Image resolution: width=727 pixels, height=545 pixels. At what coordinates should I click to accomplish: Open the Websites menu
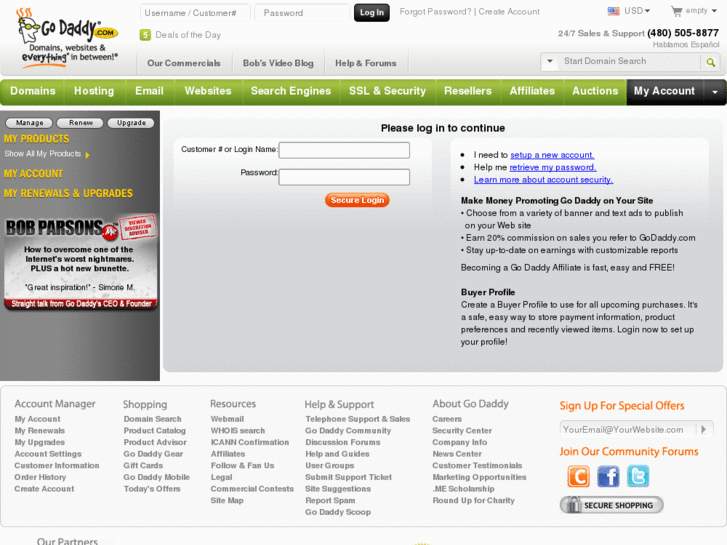click(208, 91)
